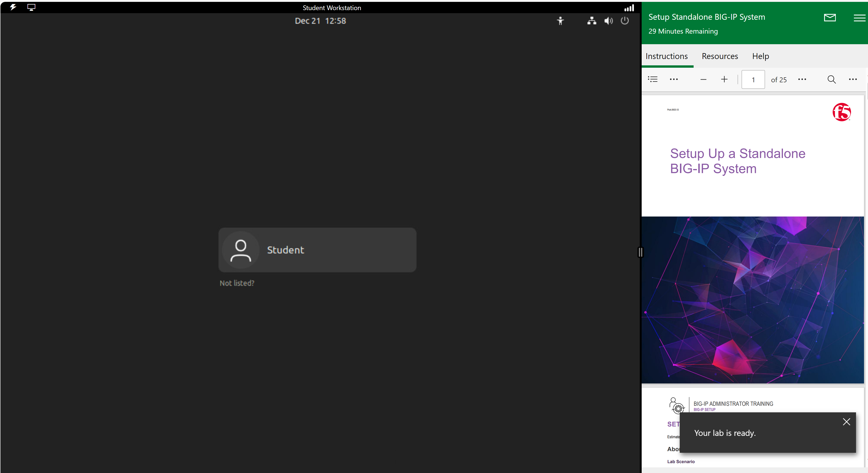Expand the ellipsis beside contents icon
868x473 pixels.
tap(674, 79)
